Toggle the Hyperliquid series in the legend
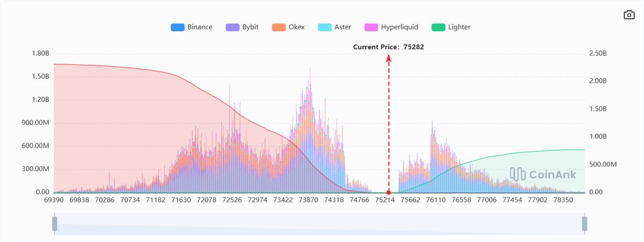Viewport: 644px width, 242px height. tap(391, 27)
